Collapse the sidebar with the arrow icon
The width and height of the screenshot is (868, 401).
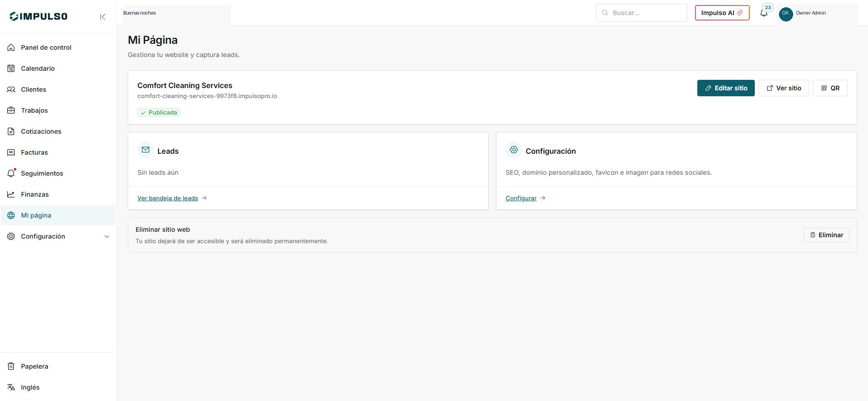[x=103, y=17]
